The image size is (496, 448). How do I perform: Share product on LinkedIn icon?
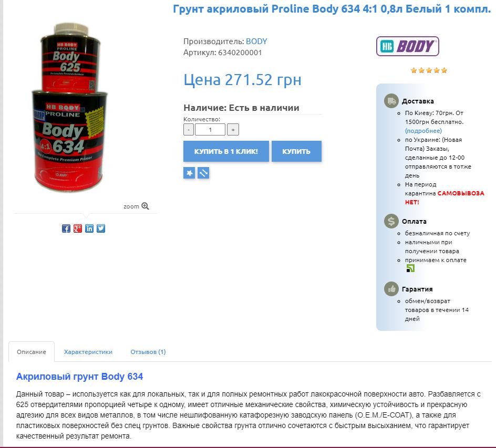(x=89, y=228)
